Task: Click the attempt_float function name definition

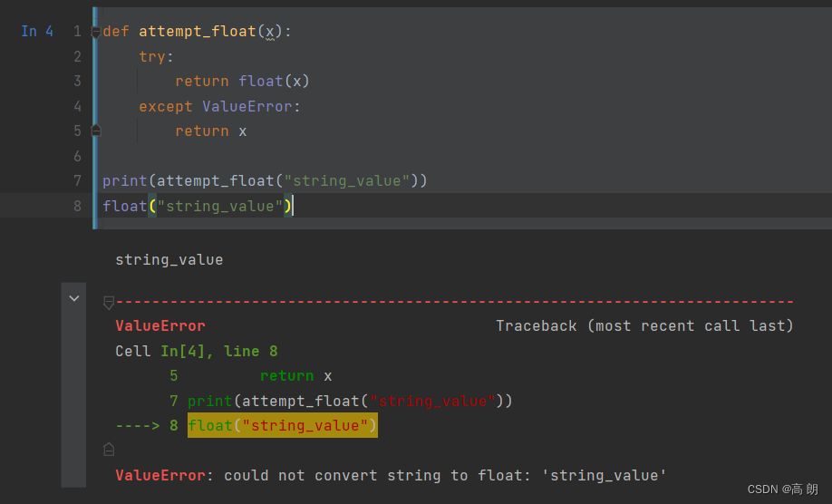Action: pyautogui.click(x=198, y=32)
